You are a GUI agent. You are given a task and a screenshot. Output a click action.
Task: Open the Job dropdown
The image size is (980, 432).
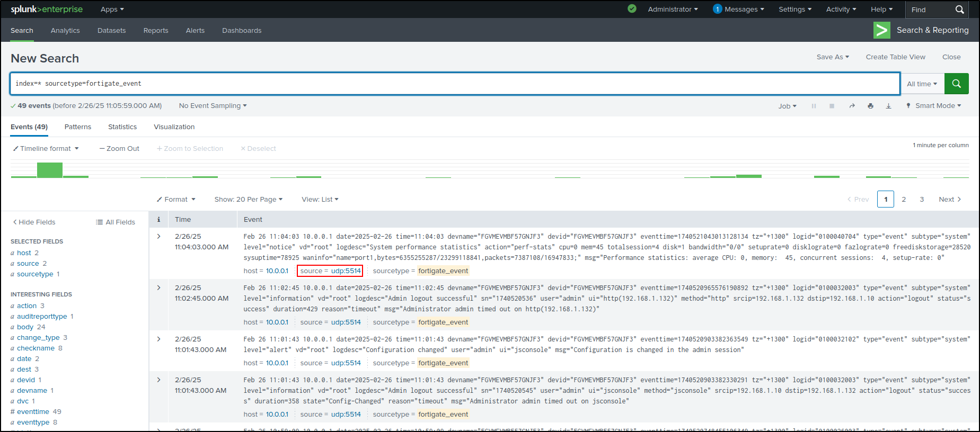pos(787,106)
